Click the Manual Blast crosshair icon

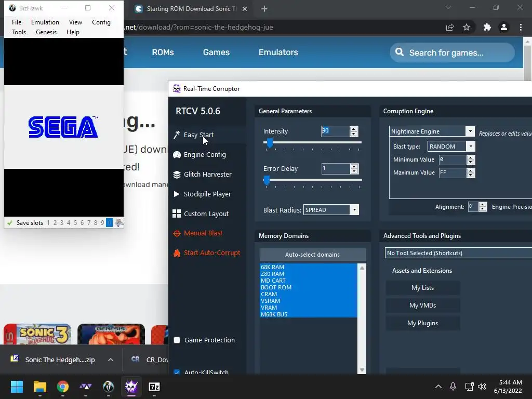click(x=177, y=233)
